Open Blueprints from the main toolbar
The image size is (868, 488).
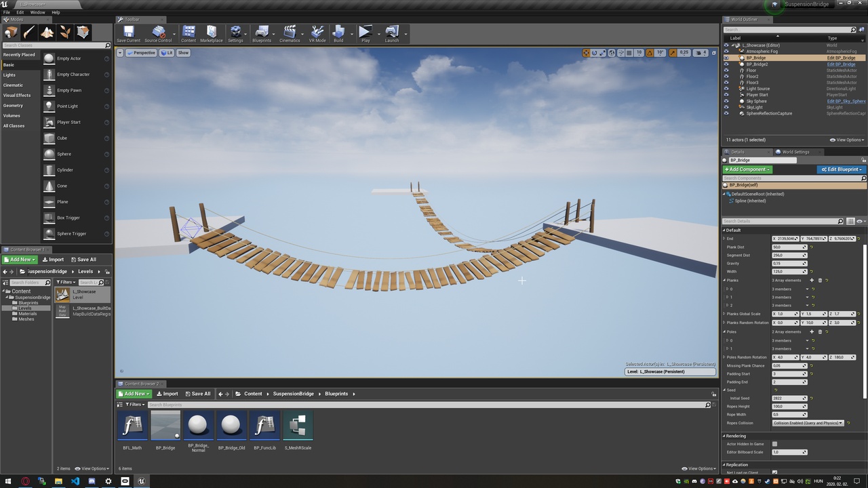coord(262,33)
